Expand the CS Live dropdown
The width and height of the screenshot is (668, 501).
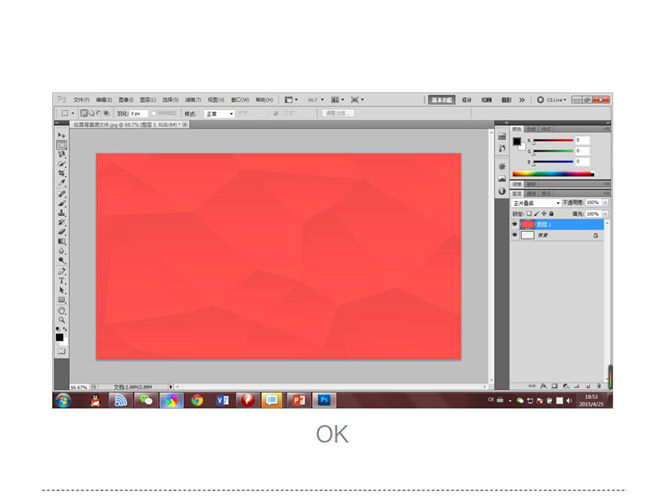(555, 100)
